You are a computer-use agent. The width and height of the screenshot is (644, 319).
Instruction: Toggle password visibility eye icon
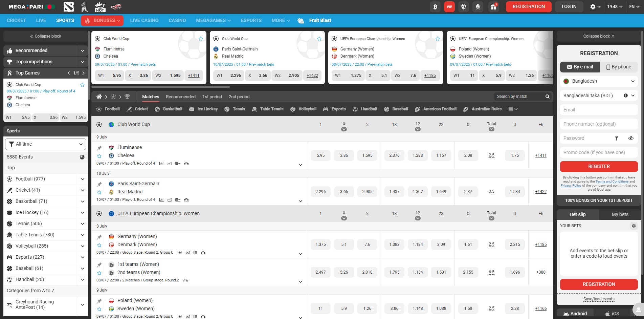pyautogui.click(x=631, y=138)
